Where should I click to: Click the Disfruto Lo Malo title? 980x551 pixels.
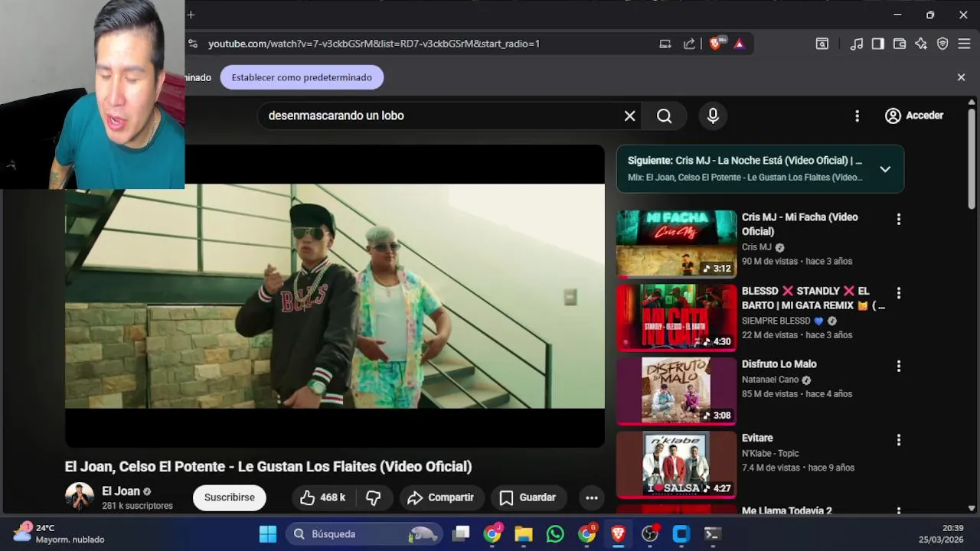point(779,364)
